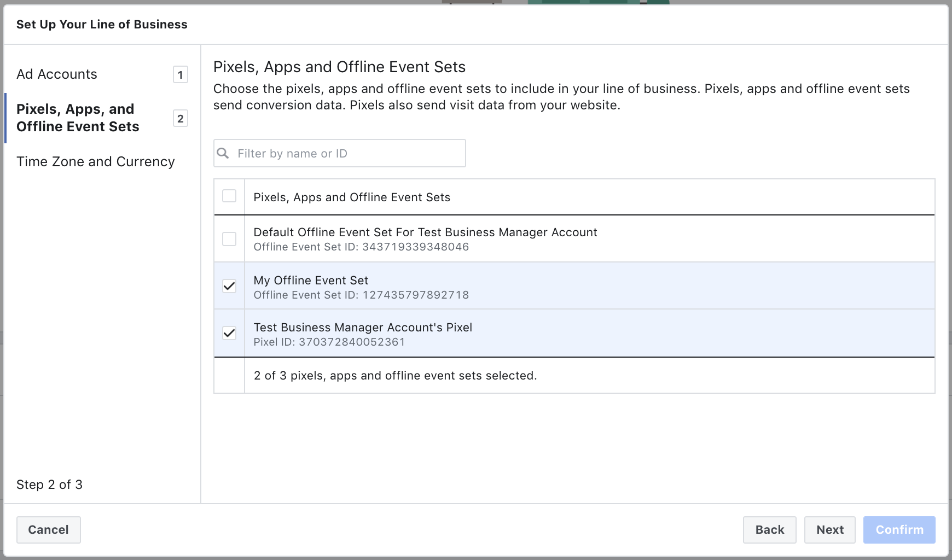Image resolution: width=952 pixels, height=560 pixels.
Task: Click Offline Event Set ID: 343719339348046
Action: pyautogui.click(x=361, y=247)
